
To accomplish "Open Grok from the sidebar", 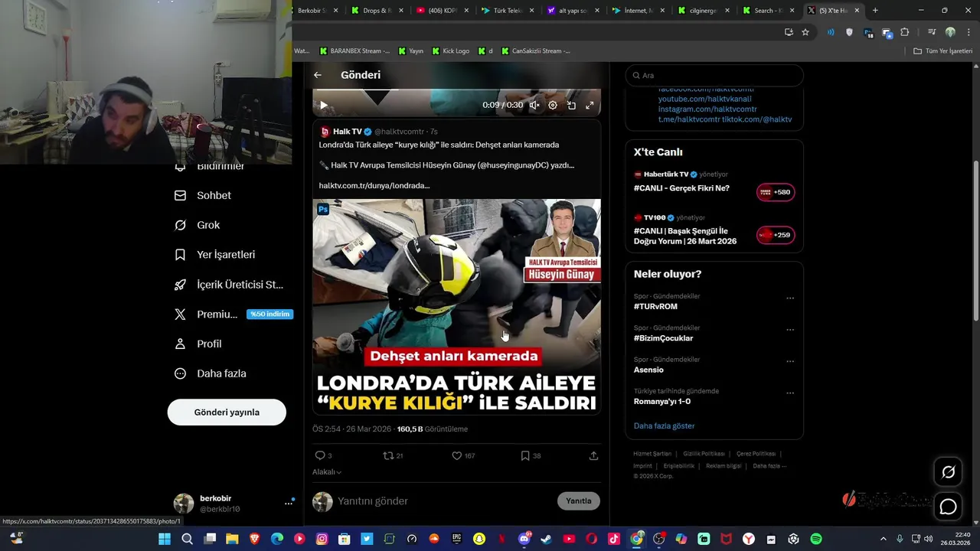I will tap(198, 225).
